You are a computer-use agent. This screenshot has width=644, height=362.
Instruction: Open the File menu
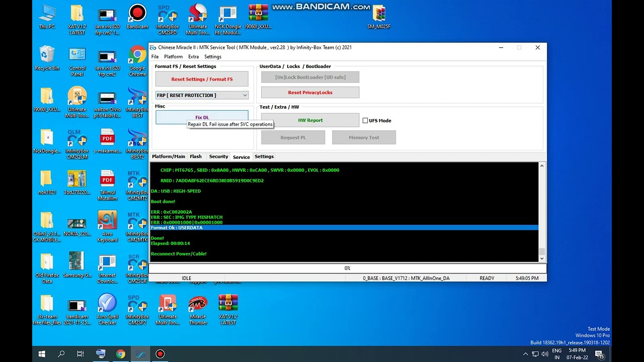click(x=155, y=57)
